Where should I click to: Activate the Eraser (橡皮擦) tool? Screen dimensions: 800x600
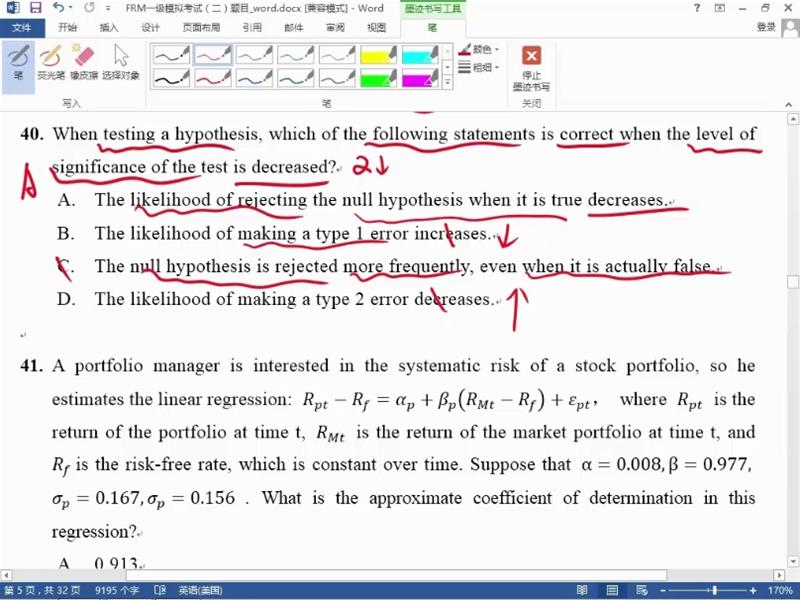pos(84,62)
